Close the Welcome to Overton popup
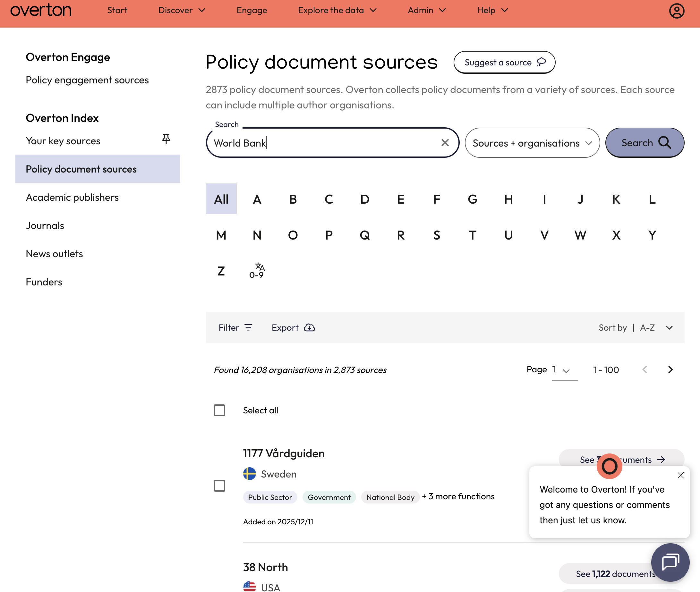The height and width of the screenshot is (592, 700). click(x=680, y=475)
